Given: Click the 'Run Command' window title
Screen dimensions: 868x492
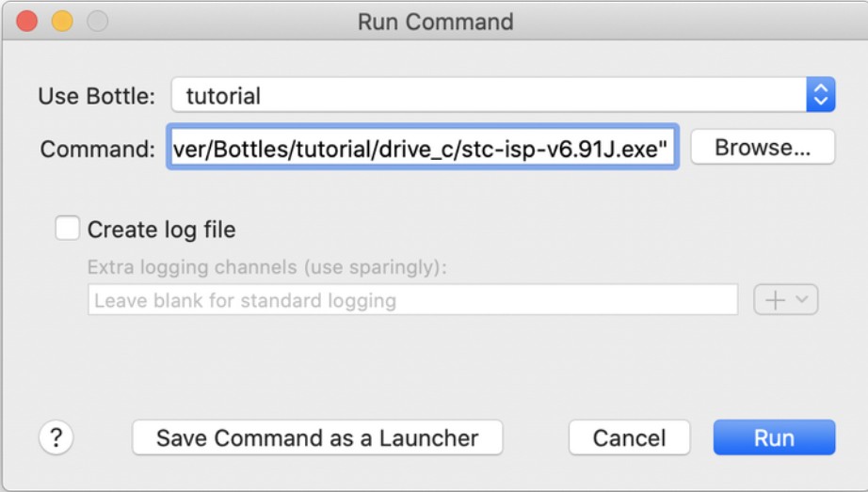Looking at the screenshot, I should tap(435, 22).
